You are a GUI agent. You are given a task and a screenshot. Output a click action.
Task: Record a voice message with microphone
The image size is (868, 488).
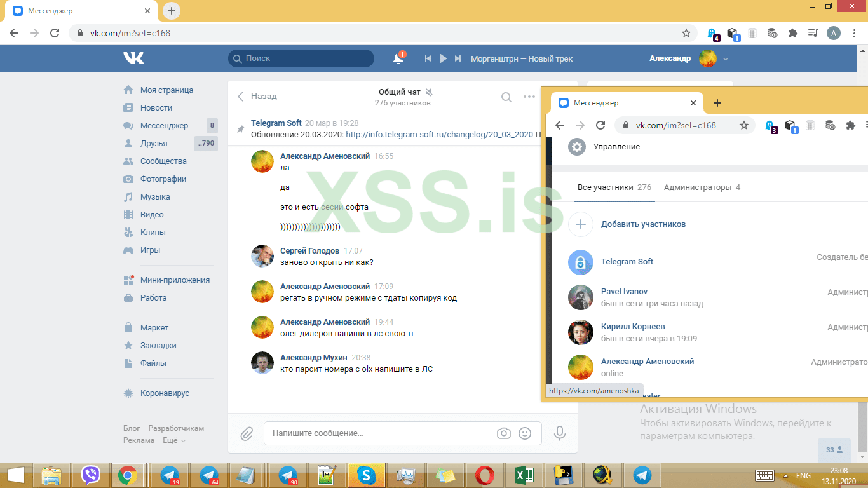coord(560,433)
